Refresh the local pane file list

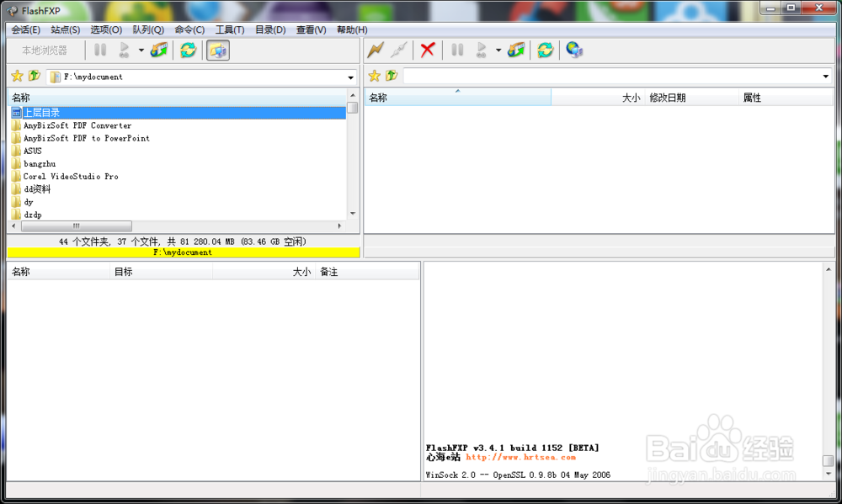click(x=188, y=50)
